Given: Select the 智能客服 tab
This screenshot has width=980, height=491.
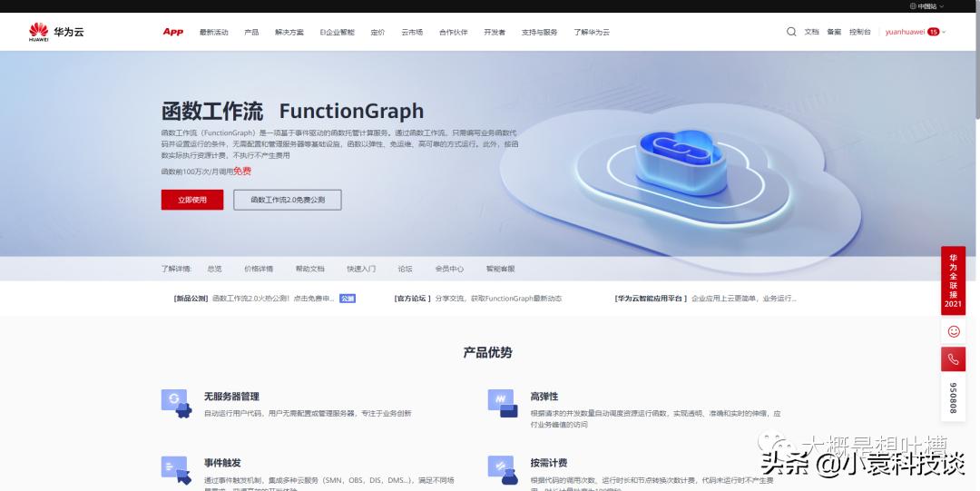Looking at the screenshot, I should tap(501, 269).
